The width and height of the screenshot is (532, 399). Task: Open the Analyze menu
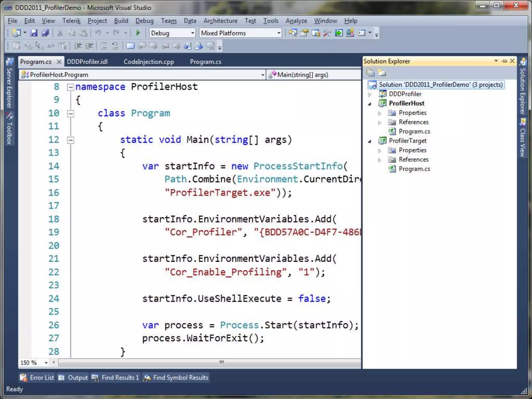(x=296, y=21)
